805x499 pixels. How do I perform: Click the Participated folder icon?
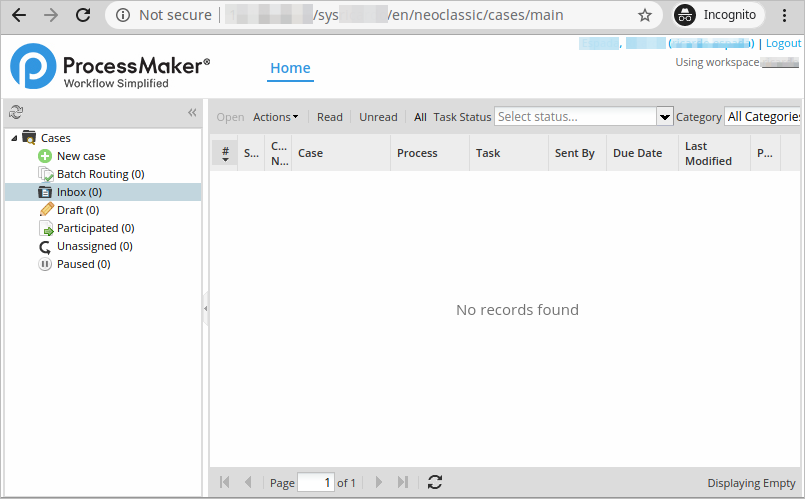coord(45,228)
